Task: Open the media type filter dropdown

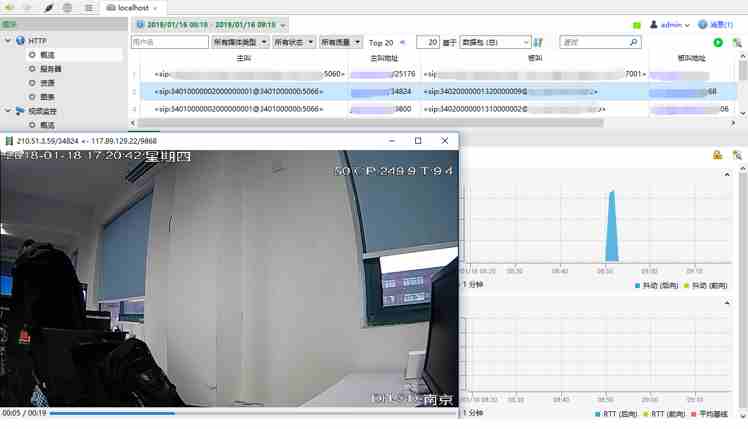Action: click(x=240, y=42)
